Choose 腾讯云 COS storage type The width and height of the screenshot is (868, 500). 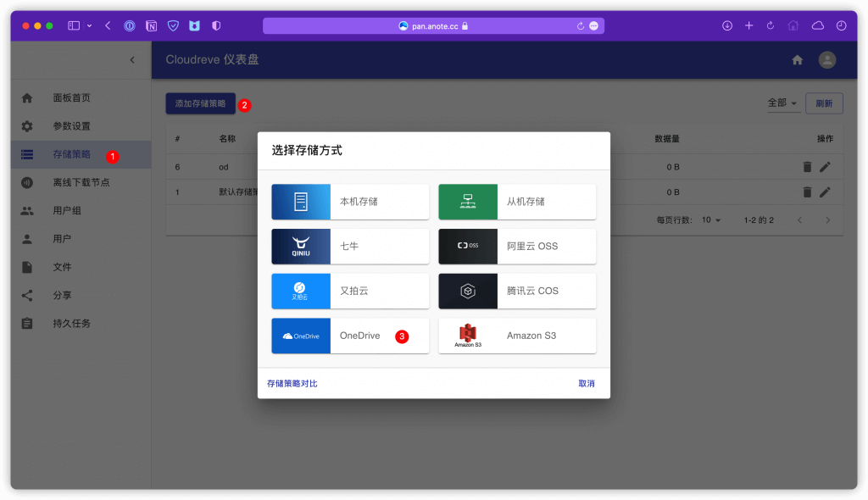[517, 291]
